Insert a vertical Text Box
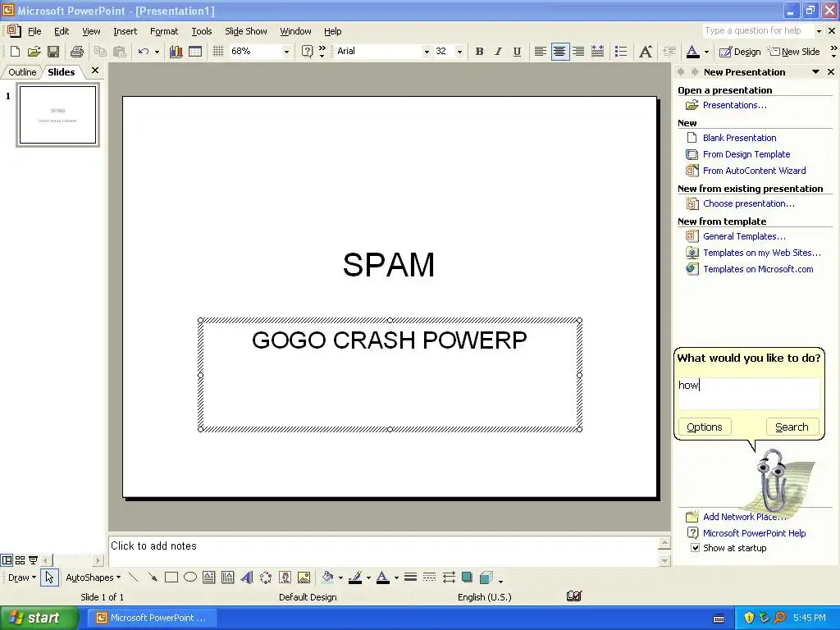 click(x=228, y=577)
